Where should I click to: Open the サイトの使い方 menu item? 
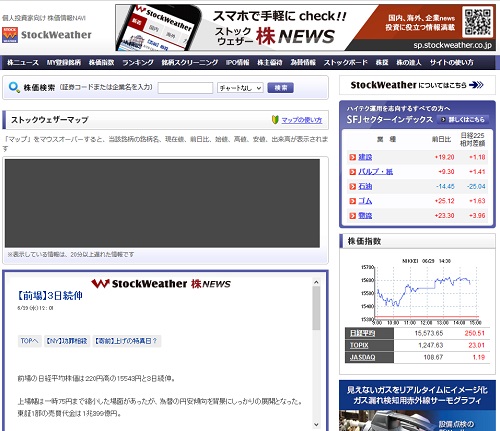click(x=451, y=62)
